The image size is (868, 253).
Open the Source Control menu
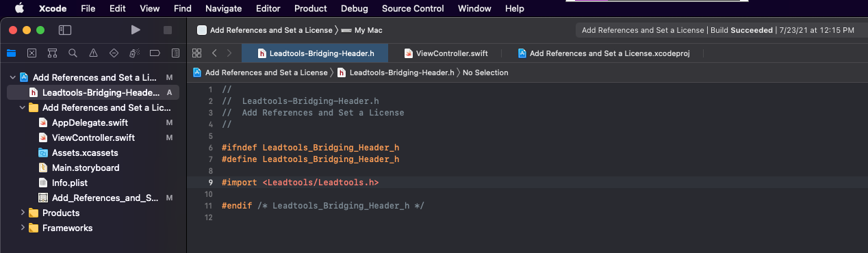[413, 8]
